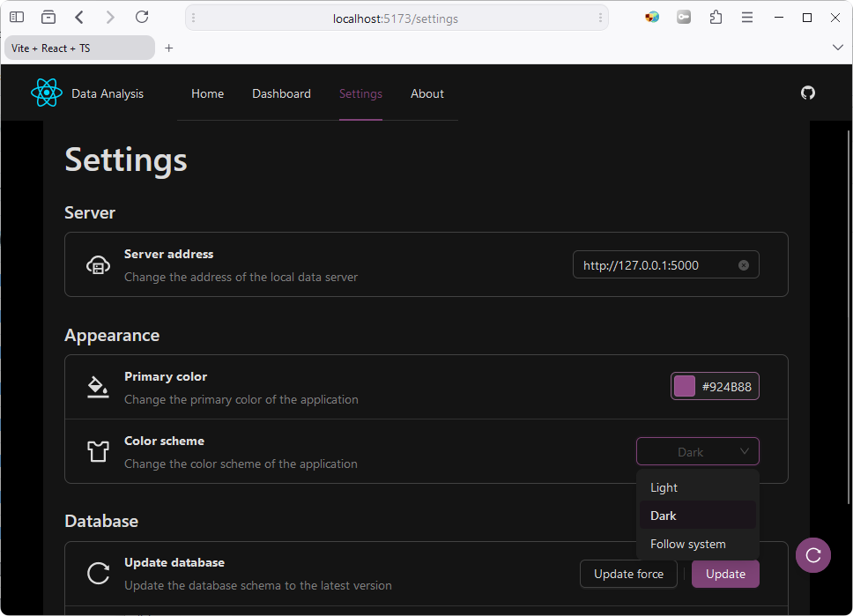Open the Color scheme dropdown
Viewport: 853px width, 616px height.
coord(697,451)
